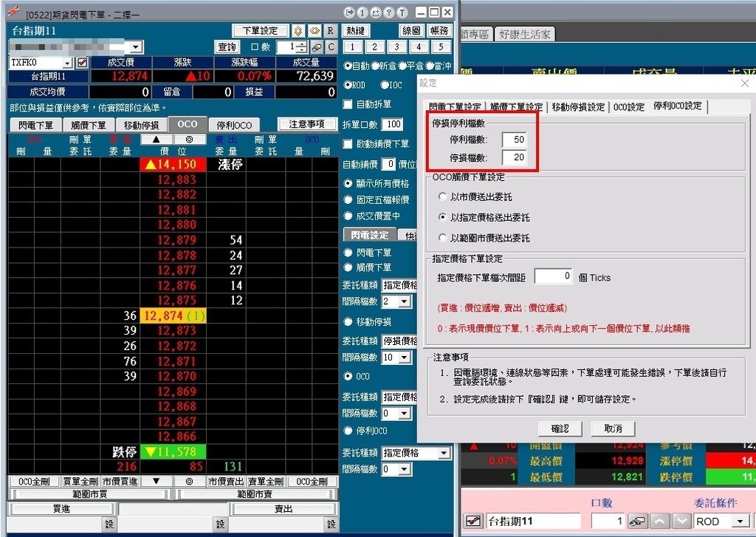
Task: Click the new window icon in title bar
Action: [x=376, y=12]
